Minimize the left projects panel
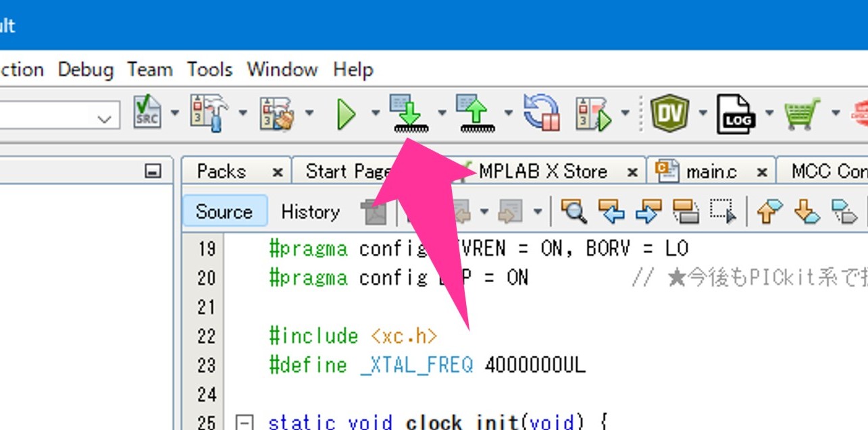The image size is (868, 430). click(x=154, y=171)
